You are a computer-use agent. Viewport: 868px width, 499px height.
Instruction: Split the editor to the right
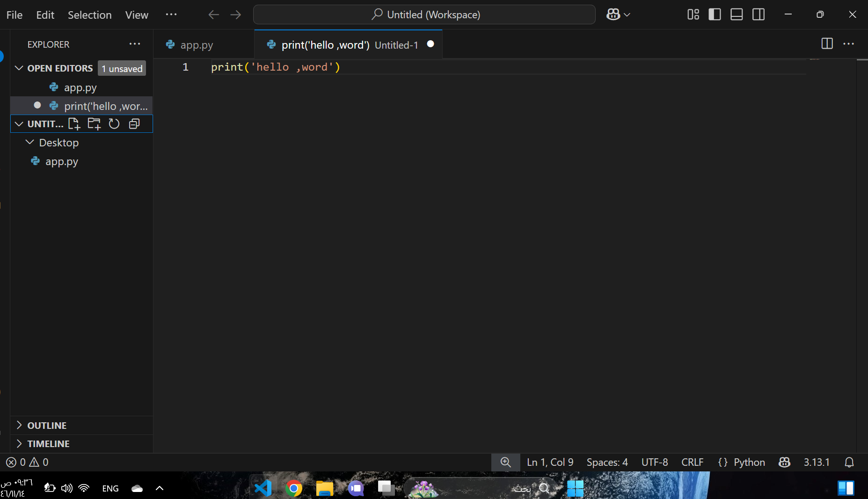[x=827, y=44]
